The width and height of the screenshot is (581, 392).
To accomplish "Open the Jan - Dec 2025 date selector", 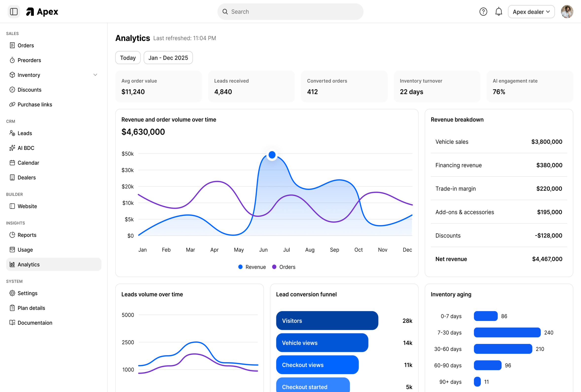I will 168,57.
